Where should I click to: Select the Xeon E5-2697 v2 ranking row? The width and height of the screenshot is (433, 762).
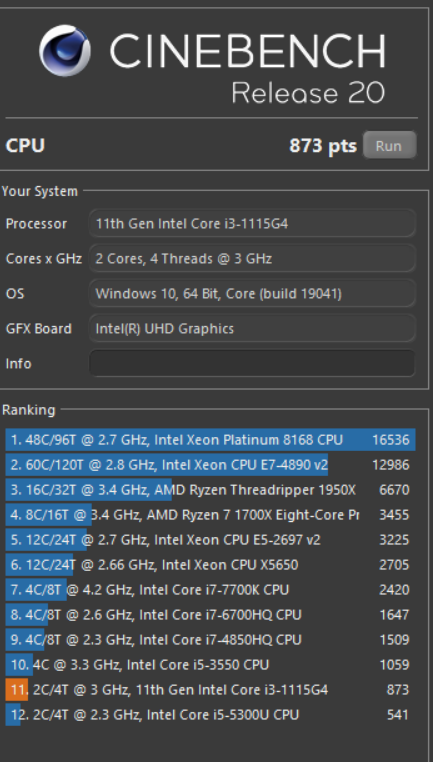point(210,539)
